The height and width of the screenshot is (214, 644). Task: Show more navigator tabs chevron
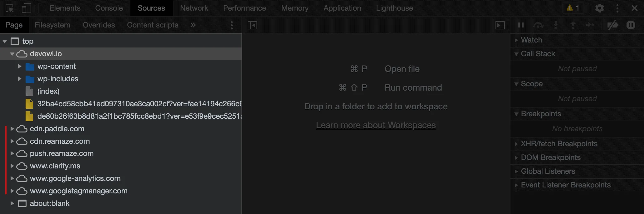point(193,25)
